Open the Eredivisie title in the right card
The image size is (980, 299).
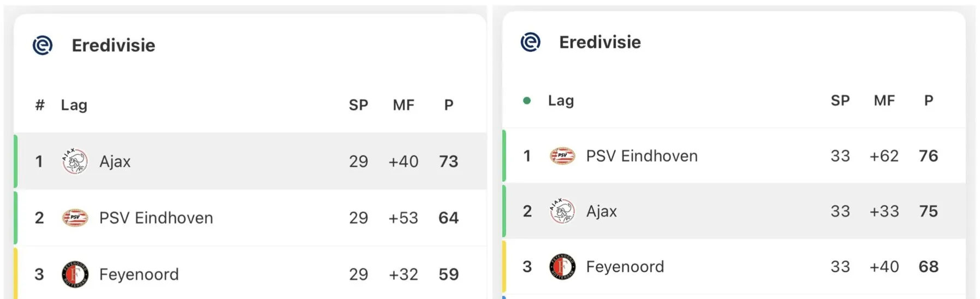point(600,42)
